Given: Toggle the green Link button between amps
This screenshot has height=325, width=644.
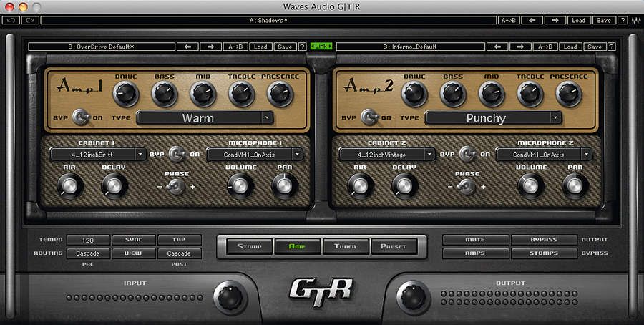Looking at the screenshot, I should point(321,47).
